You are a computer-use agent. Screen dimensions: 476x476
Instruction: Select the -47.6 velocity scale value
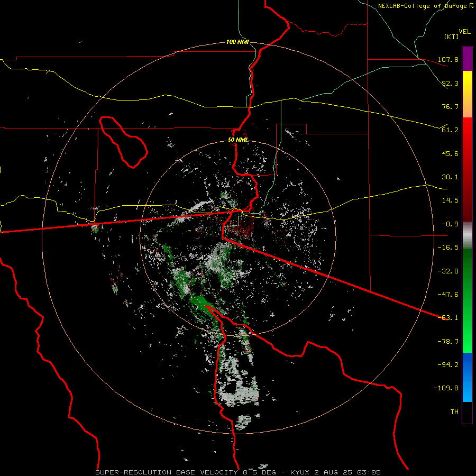(x=448, y=295)
